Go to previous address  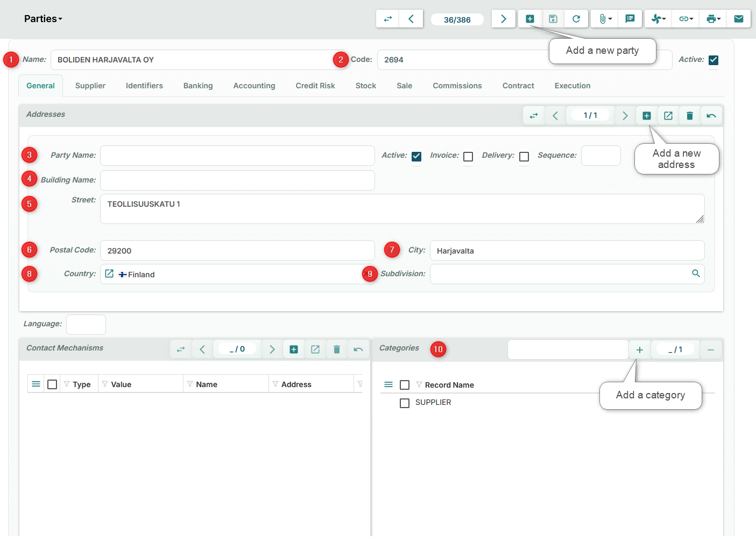[555, 116]
